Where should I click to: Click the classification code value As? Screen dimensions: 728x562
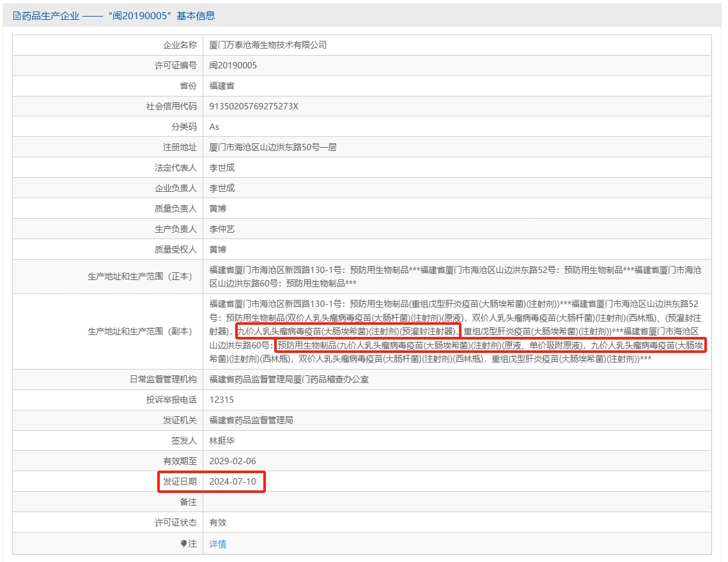click(x=214, y=127)
